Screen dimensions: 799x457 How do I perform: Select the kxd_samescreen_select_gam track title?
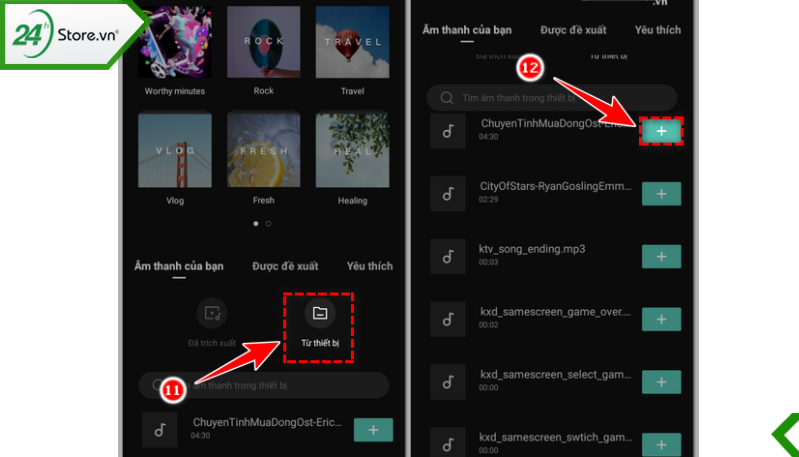[x=555, y=374]
